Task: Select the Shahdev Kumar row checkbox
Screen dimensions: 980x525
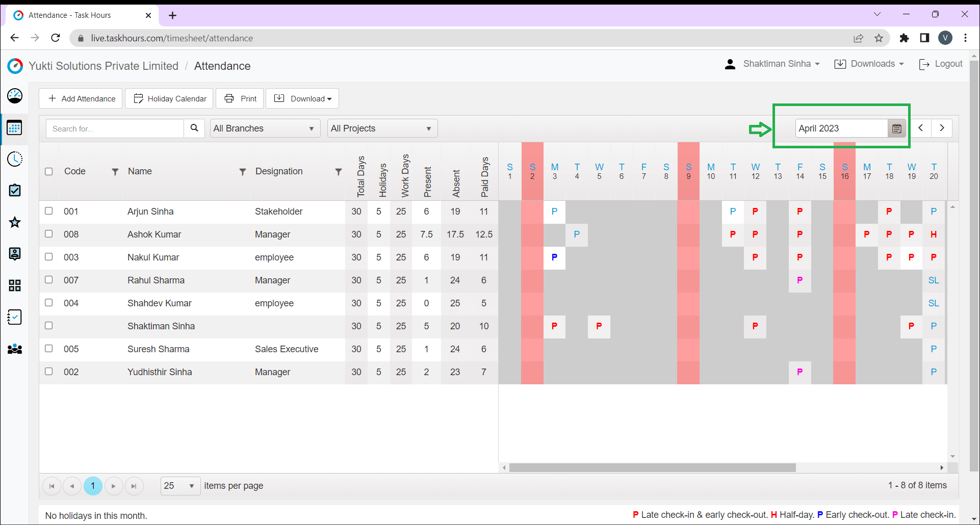Action: 49,303
